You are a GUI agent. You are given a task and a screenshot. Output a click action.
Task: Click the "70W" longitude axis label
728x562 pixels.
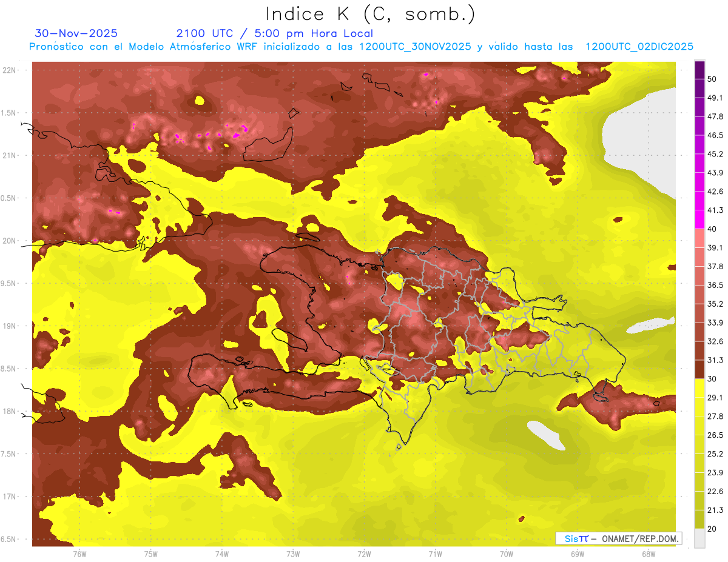tap(506, 554)
